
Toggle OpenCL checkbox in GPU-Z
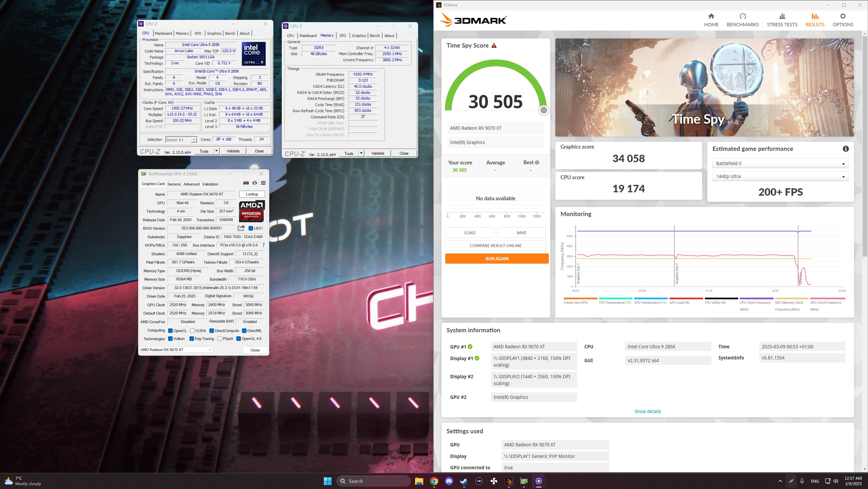click(171, 331)
